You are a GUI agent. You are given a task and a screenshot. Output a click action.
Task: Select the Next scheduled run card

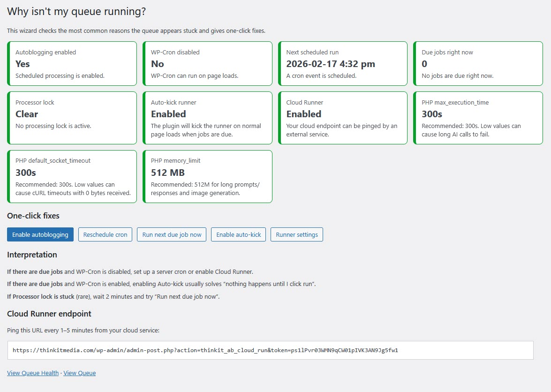[343, 64]
